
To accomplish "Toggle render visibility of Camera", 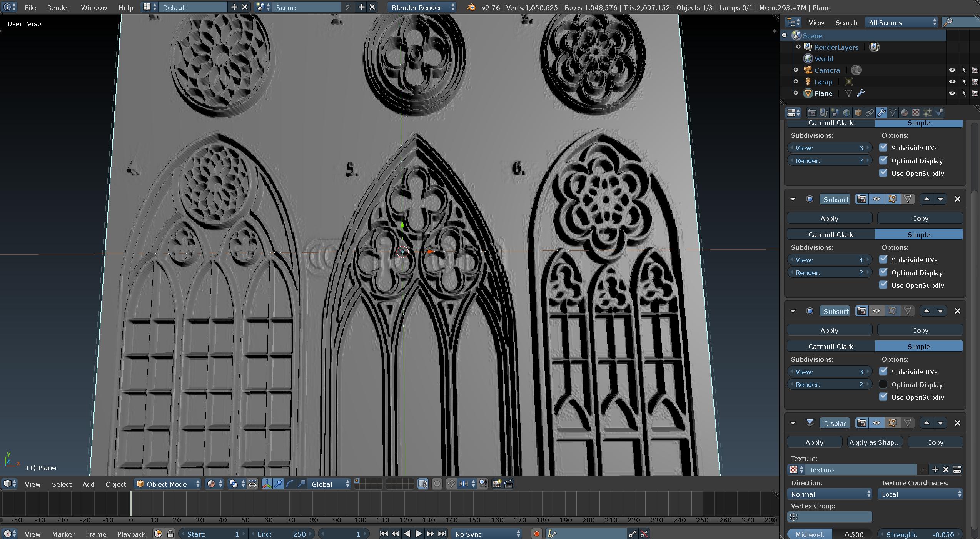I will tap(973, 70).
